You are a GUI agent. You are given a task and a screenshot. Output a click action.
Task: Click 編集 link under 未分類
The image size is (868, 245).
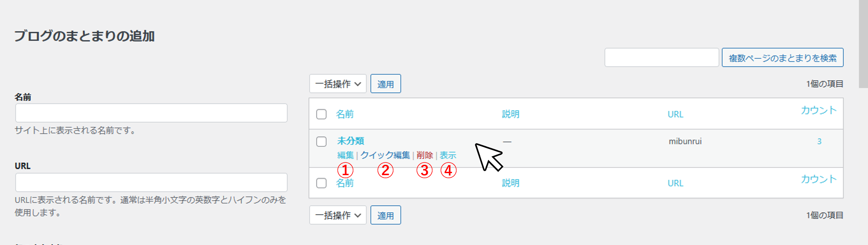(x=345, y=155)
